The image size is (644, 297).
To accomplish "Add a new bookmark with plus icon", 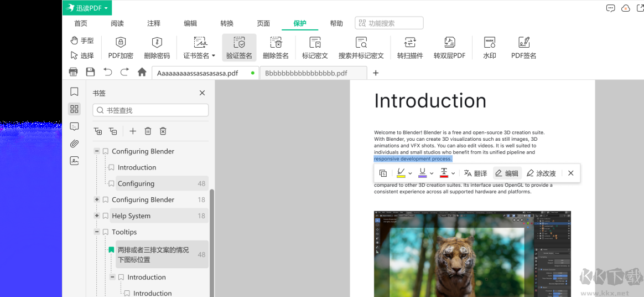I will 133,131.
